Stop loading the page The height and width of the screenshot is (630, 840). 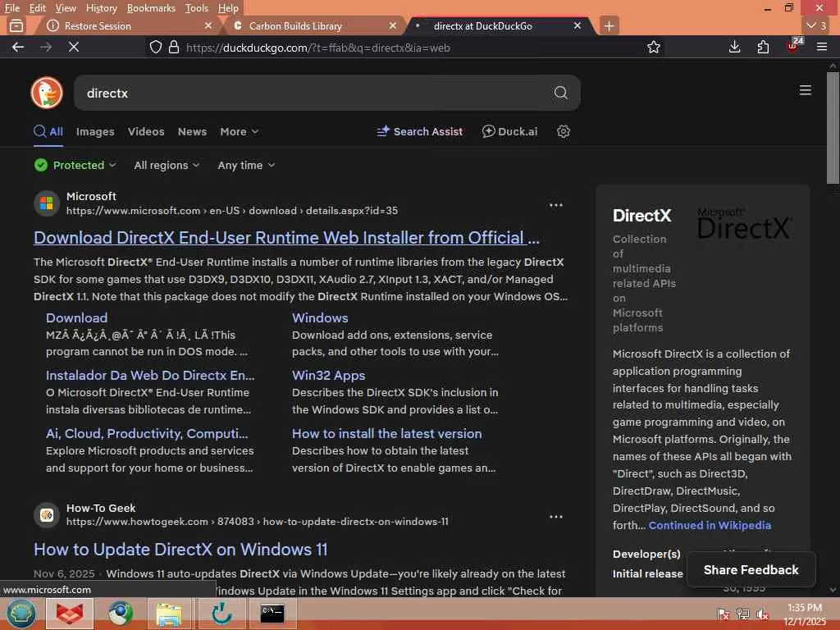tap(74, 47)
